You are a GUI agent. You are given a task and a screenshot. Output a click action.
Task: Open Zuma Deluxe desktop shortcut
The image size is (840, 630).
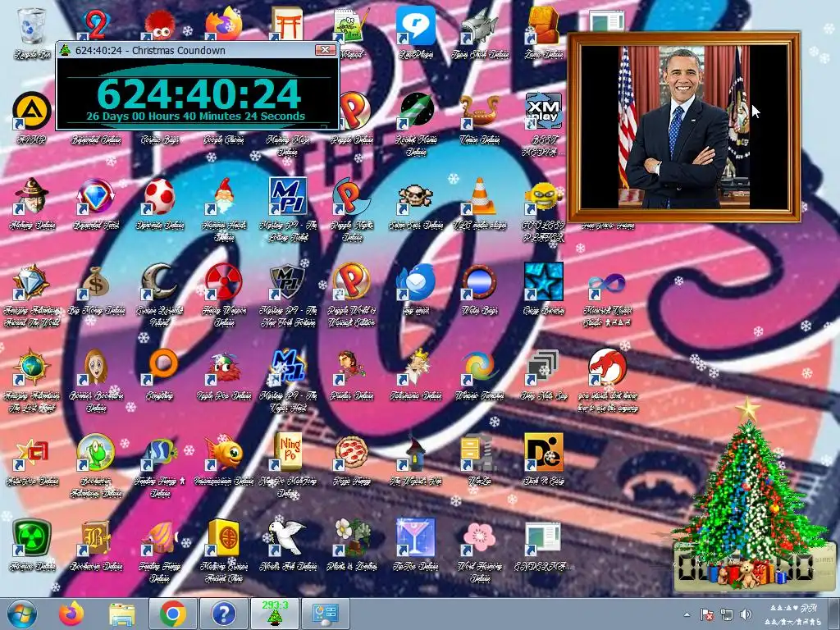pyautogui.click(x=544, y=27)
